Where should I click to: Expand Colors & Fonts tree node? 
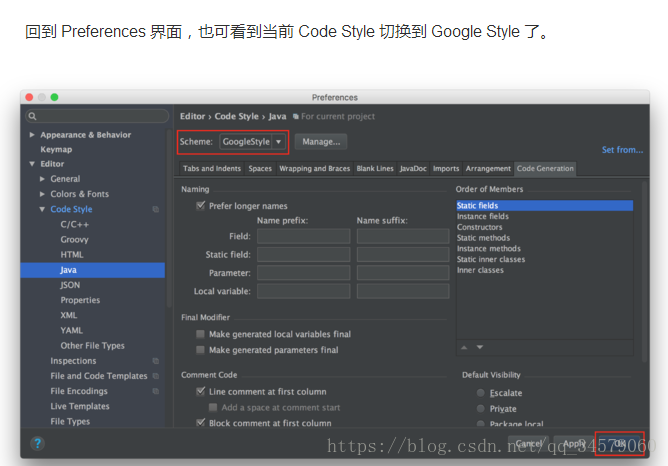42,194
